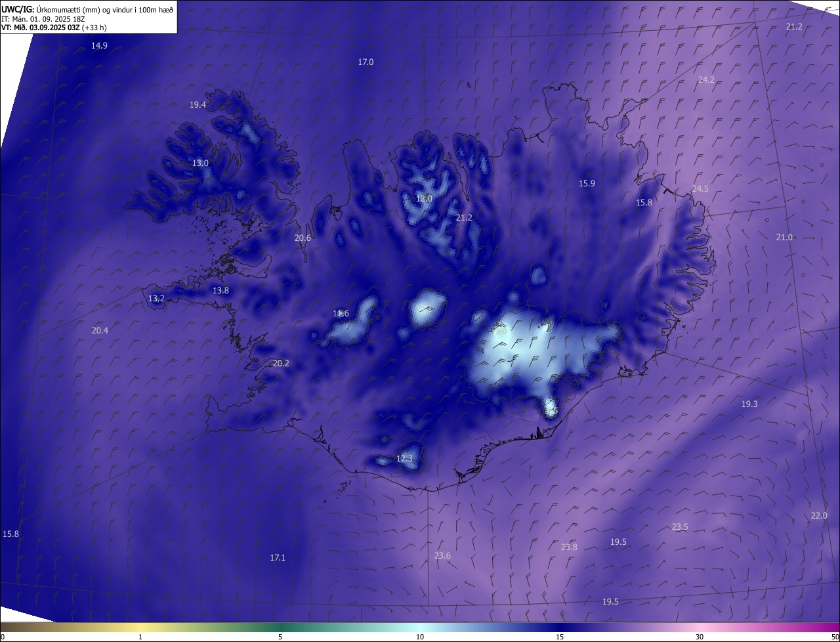Click the valid time line 'VT: Mið. 03.09.2025 03Z (+33 h)'
The width and height of the screenshot is (840, 642).
(54, 28)
